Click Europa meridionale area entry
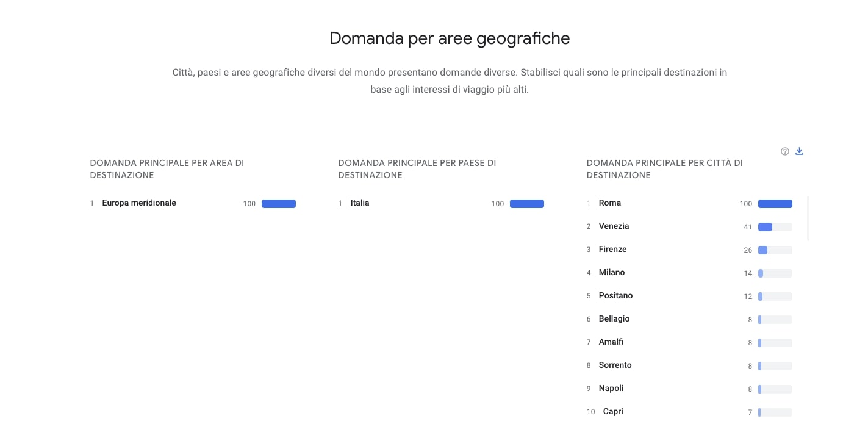This screenshot has height=446, width=868. (139, 203)
